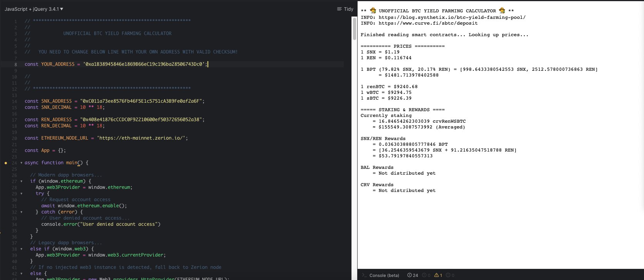The width and height of the screenshot is (644, 280).
Task: Click 'App.web3Provider = window.web3.currentProvider;' line
Action: coord(100,255)
